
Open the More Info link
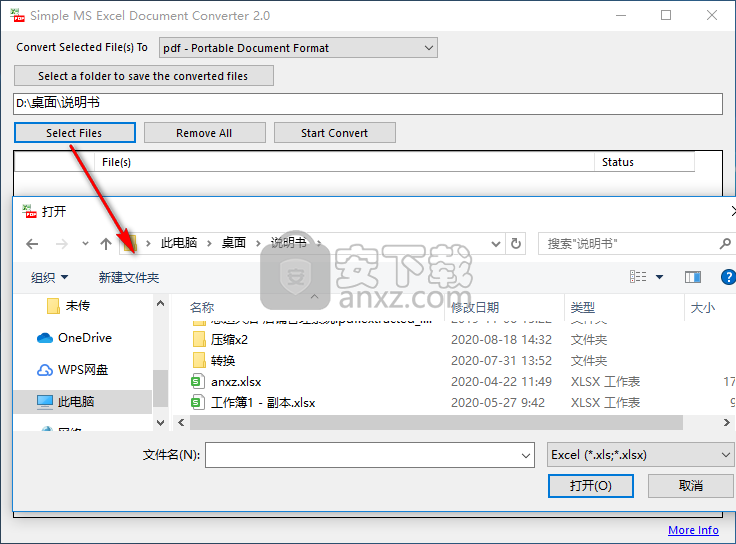coord(693,530)
